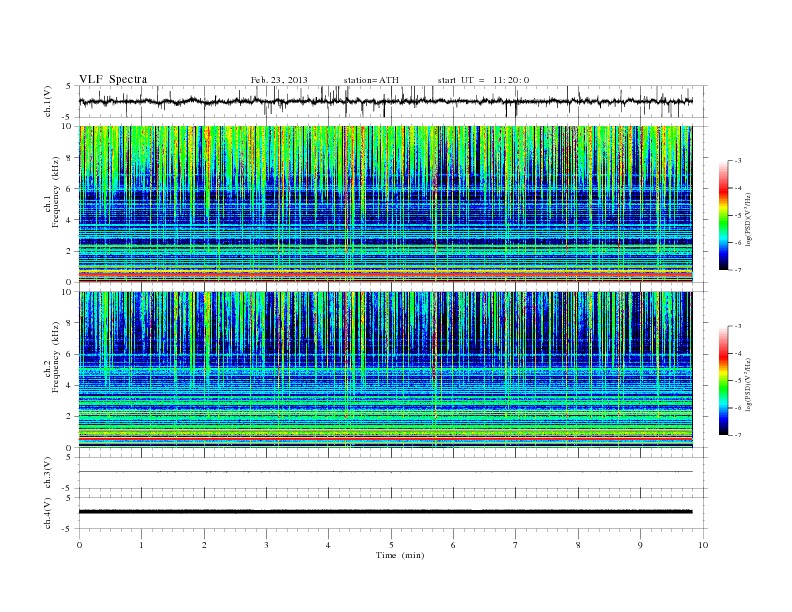Click the time axis tick label '10'
The image size is (792, 612).
(x=703, y=545)
